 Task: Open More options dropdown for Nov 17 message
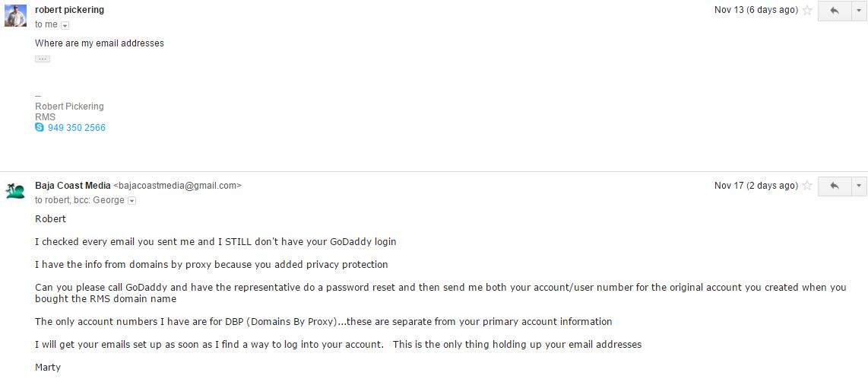point(859,186)
